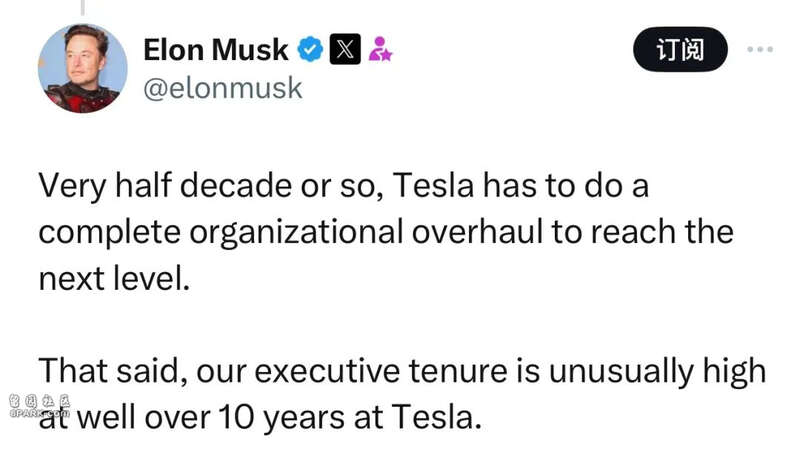The width and height of the screenshot is (800, 467).
Task: Click the watermark logo at bottom left
Action: click(x=39, y=406)
